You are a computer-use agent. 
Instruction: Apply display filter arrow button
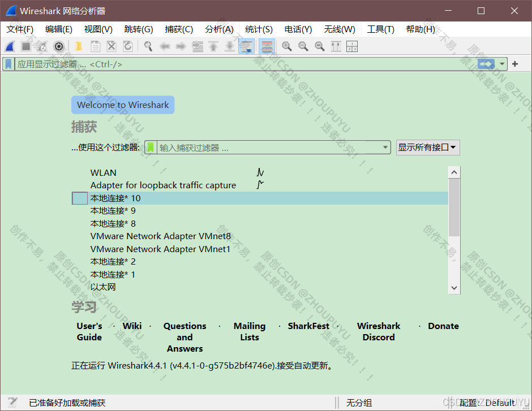pyautogui.click(x=486, y=64)
